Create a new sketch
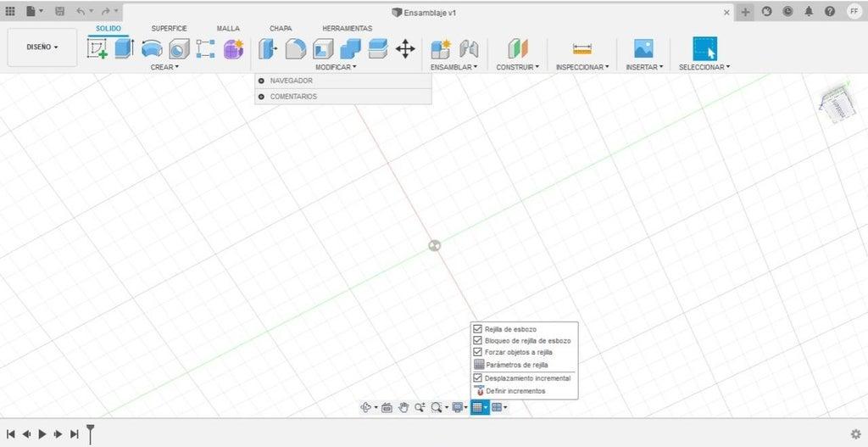Screen dimensions: 868x447 97,48
